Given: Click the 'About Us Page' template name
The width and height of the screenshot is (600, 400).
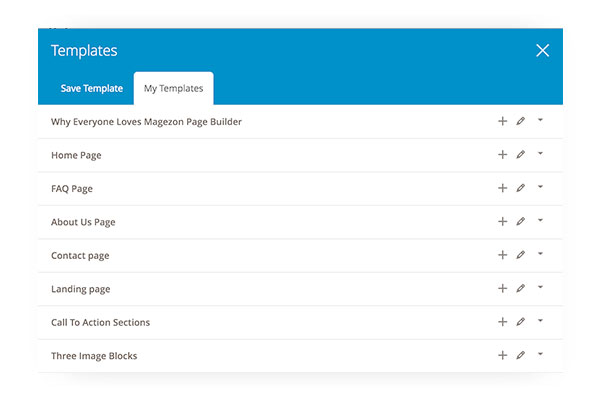Looking at the screenshot, I should coord(83,222).
